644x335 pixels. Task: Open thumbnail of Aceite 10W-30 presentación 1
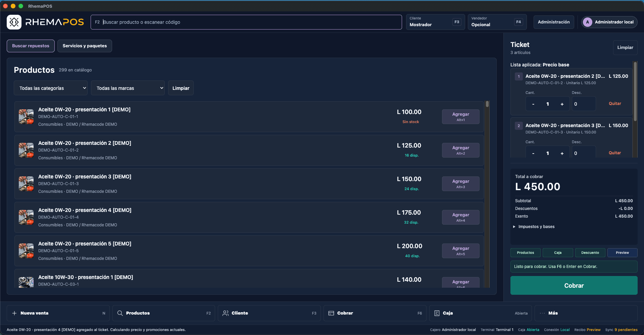tap(26, 282)
